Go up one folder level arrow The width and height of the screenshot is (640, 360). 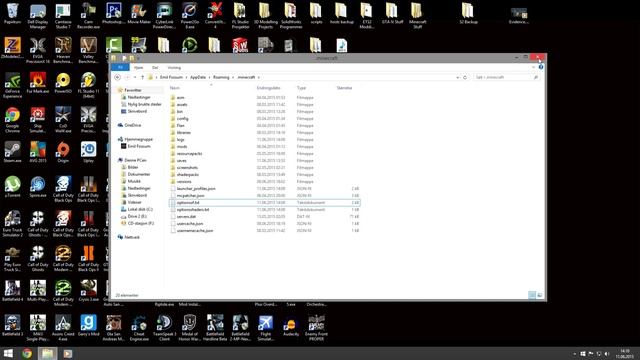[x=142, y=77]
